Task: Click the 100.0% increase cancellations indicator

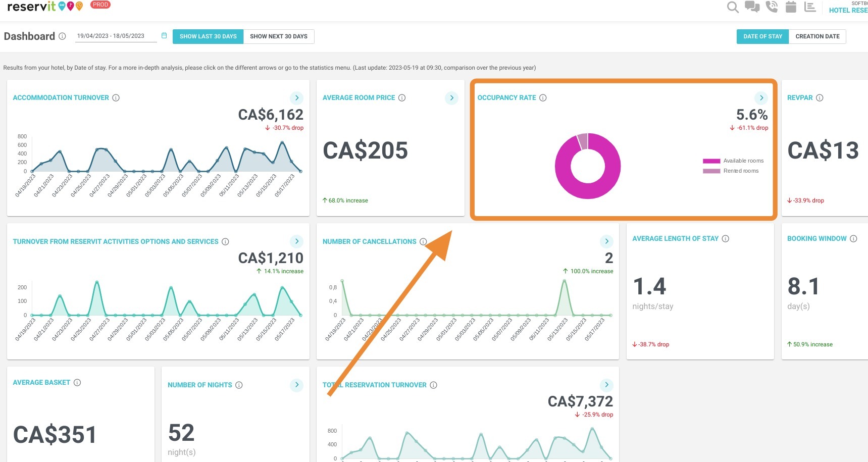Action: [x=588, y=271]
